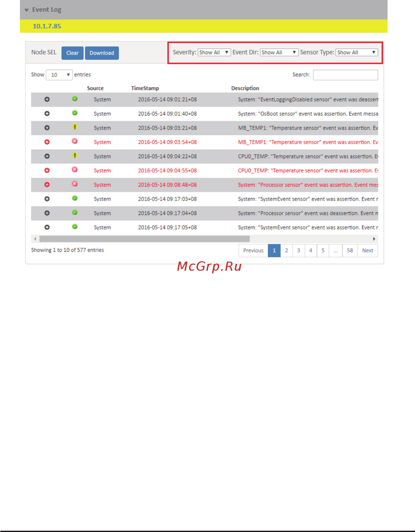The height and width of the screenshot is (532, 415).
Task: Click yellow warning icon for 09:03:21 row
Action: coord(75,127)
